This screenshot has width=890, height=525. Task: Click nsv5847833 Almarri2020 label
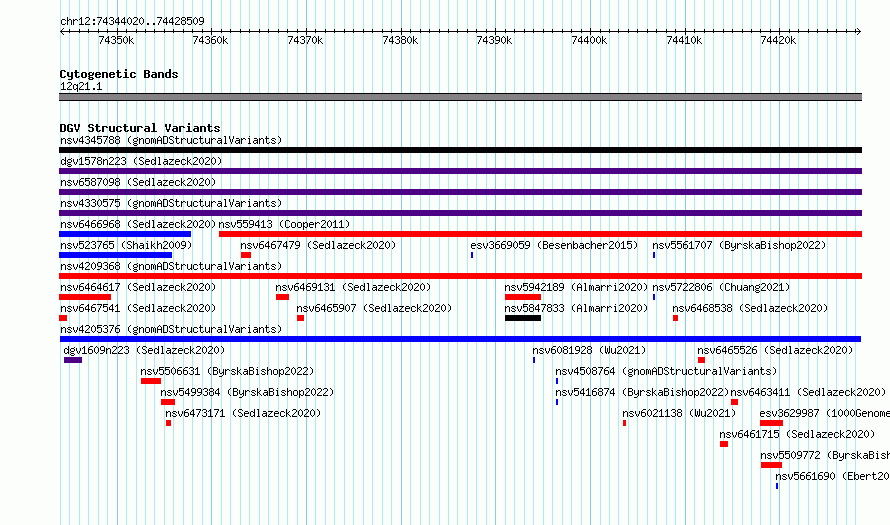576,308
